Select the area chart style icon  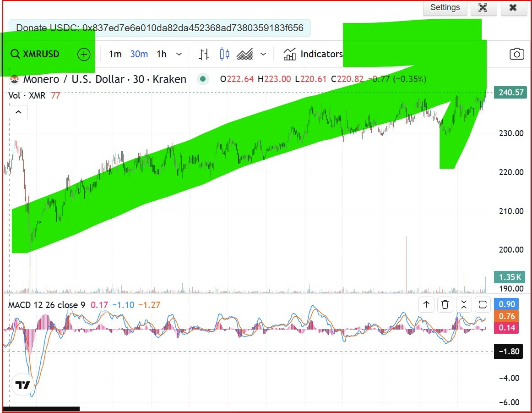244,55
